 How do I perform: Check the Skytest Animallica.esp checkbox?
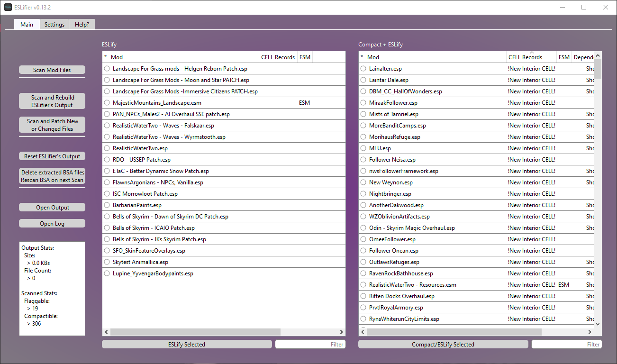(x=107, y=262)
